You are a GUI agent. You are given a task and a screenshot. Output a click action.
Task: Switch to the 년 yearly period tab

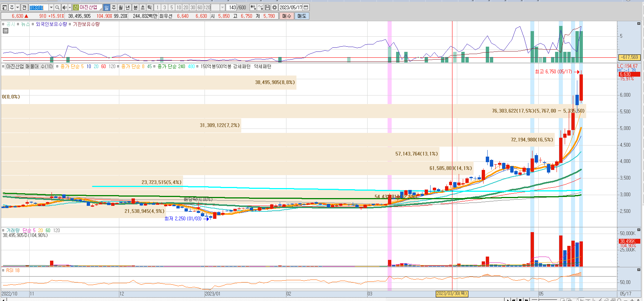(x=127, y=7)
